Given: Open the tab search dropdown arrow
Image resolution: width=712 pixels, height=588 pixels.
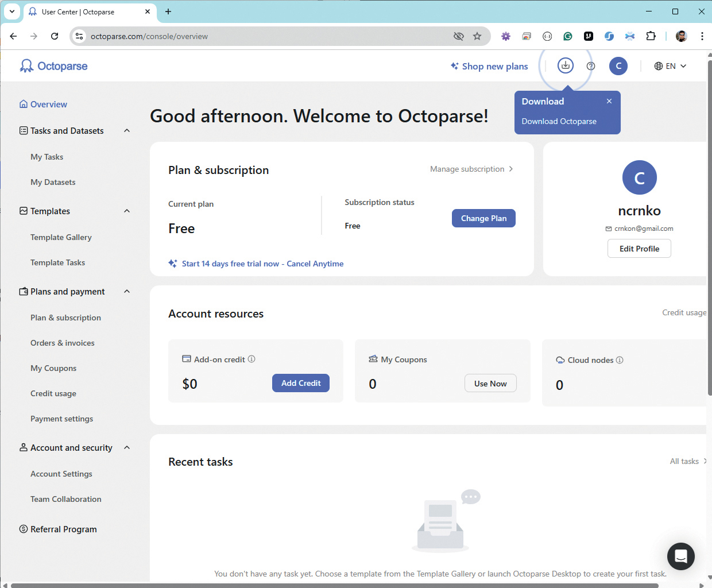Looking at the screenshot, I should [x=12, y=11].
